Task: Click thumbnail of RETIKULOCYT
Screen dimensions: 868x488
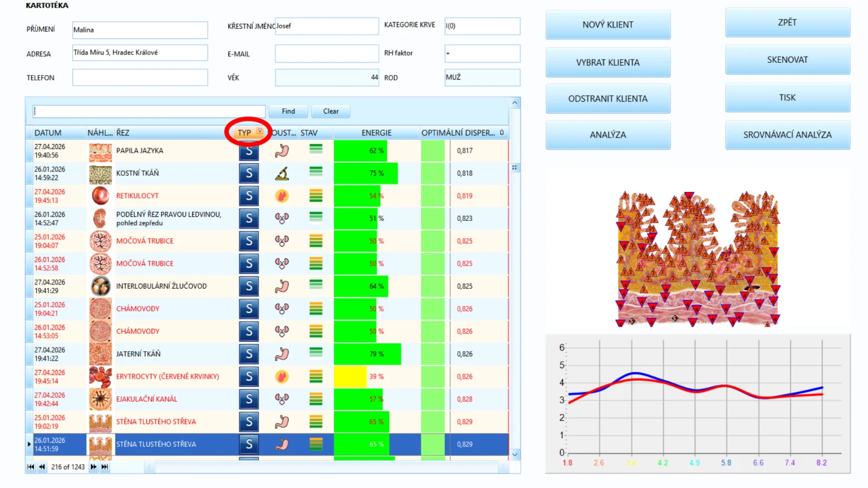Action: tap(100, 196)
